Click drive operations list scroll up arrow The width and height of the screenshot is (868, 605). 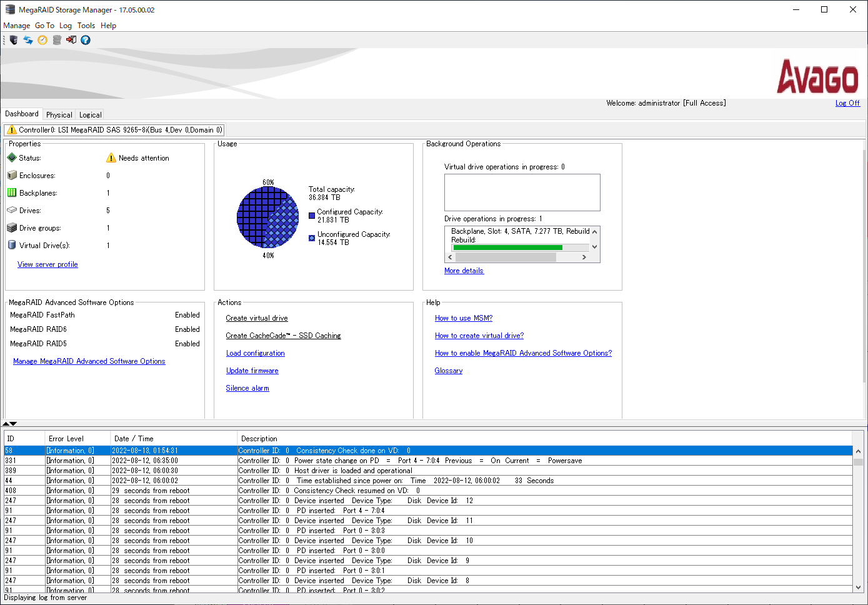point(594,231)
